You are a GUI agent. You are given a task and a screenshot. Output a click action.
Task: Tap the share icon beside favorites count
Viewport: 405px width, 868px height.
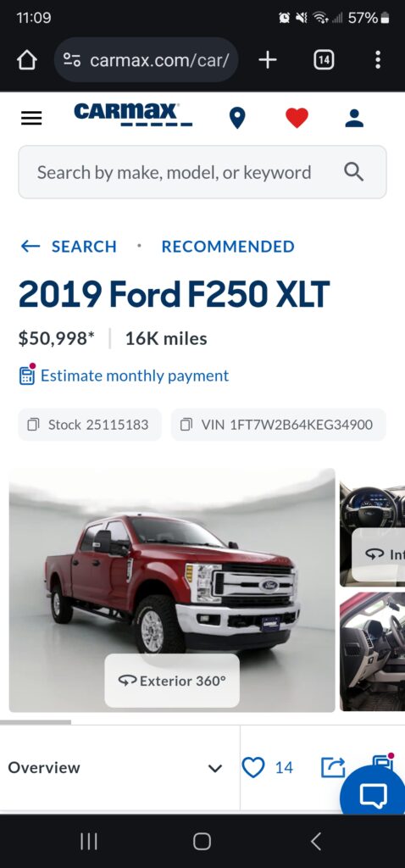333,767
